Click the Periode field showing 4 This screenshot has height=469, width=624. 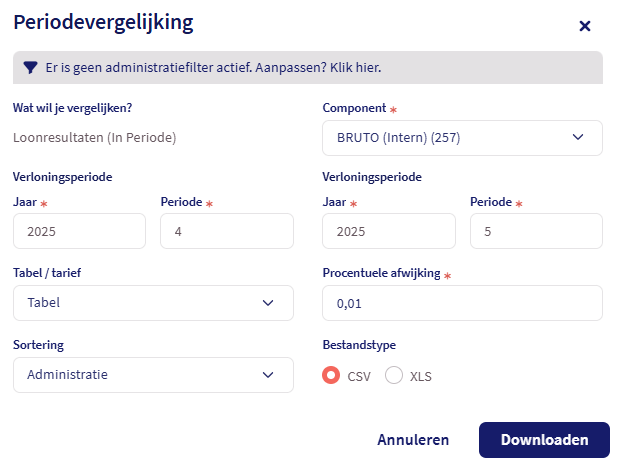tap(226, 231)
